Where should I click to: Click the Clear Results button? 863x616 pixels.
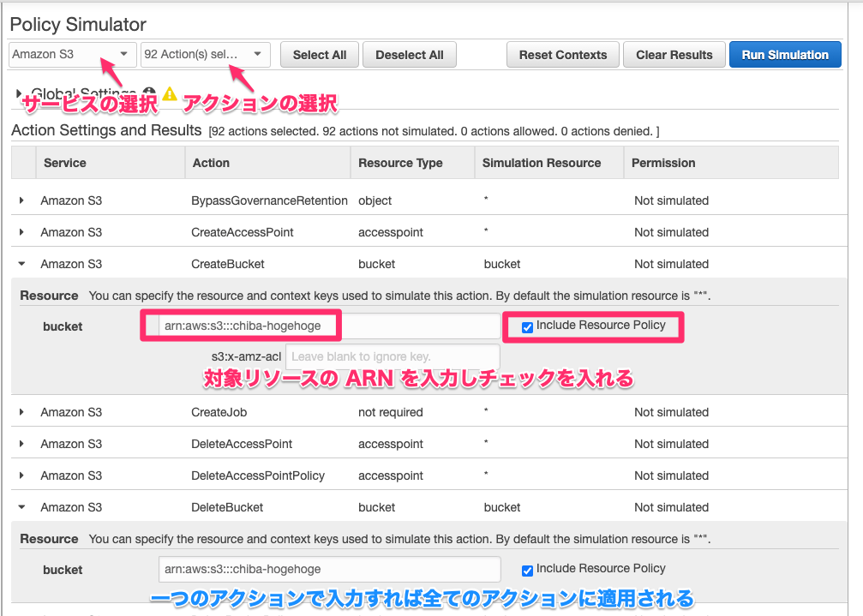click(674, 54)
